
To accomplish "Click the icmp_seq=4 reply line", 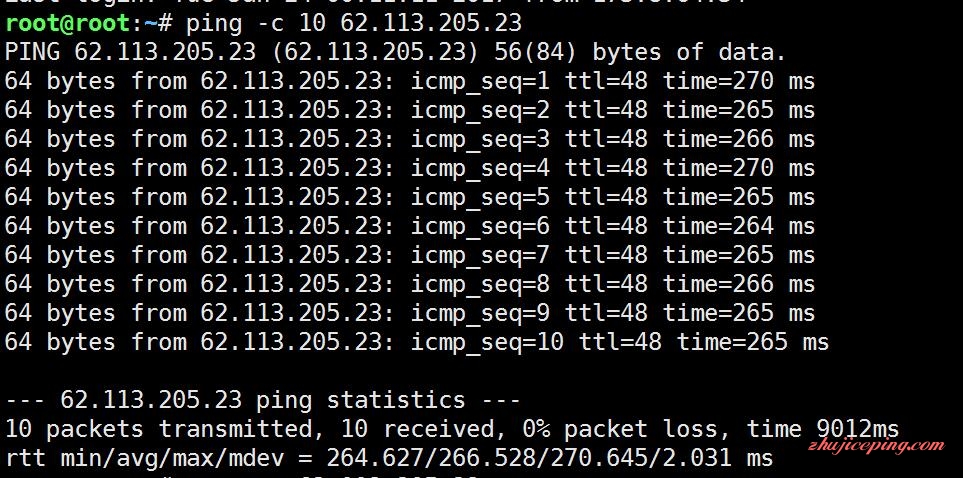I will tap(410, 168).
